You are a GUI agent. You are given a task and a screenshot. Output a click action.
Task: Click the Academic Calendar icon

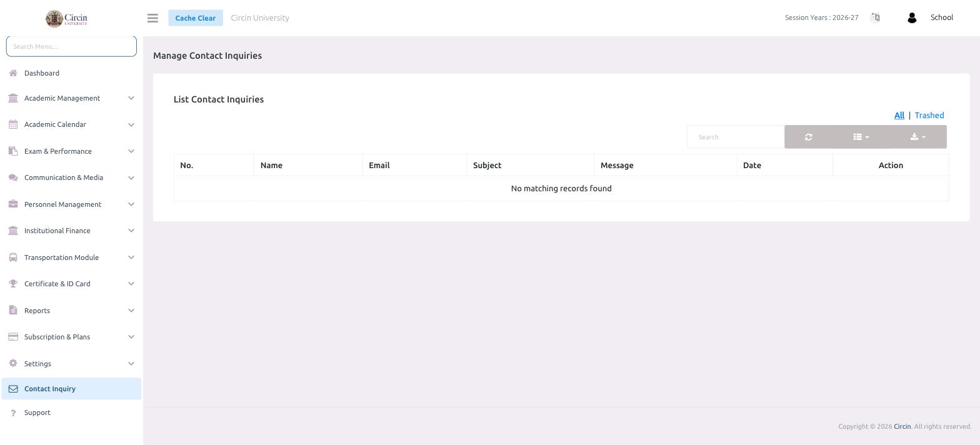tap(13, 124)
